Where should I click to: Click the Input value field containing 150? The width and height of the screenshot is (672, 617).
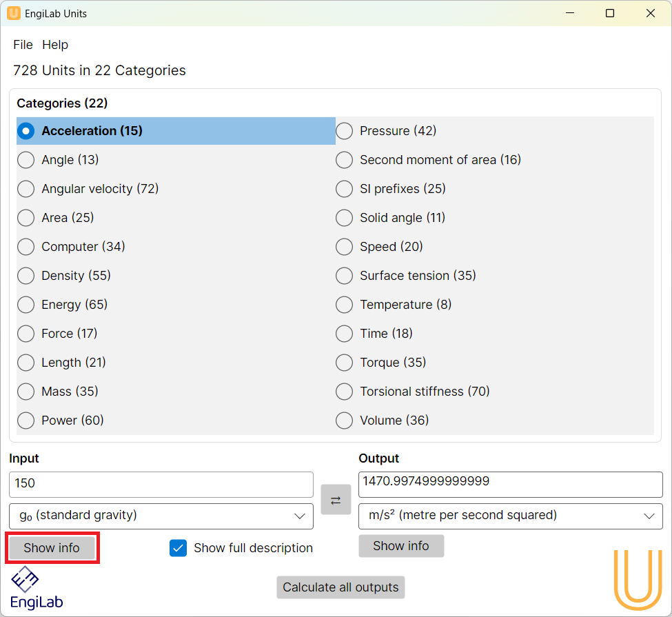(x=161, y=484)
